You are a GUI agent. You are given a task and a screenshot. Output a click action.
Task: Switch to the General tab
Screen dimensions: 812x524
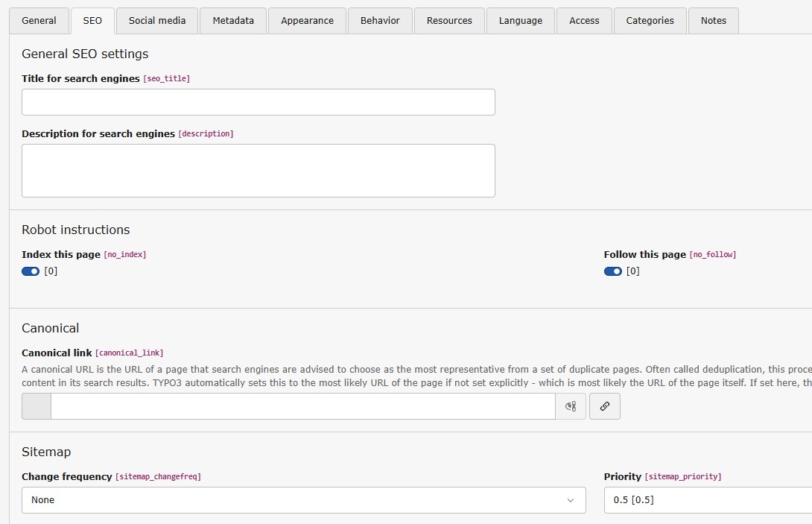pyautogui.click(x=39, y=21)
